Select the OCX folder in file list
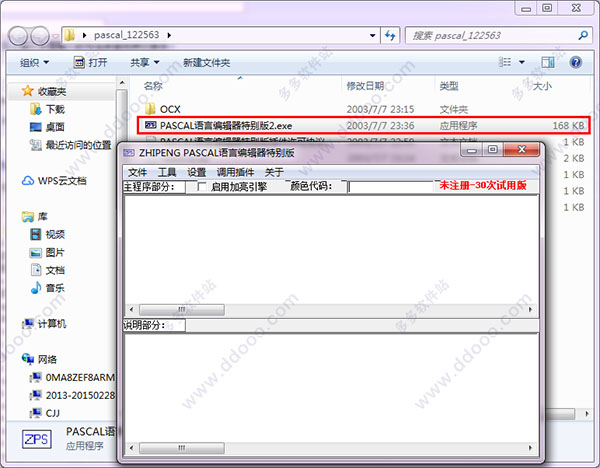Viewport: 600px width, 468px height. 170,109
